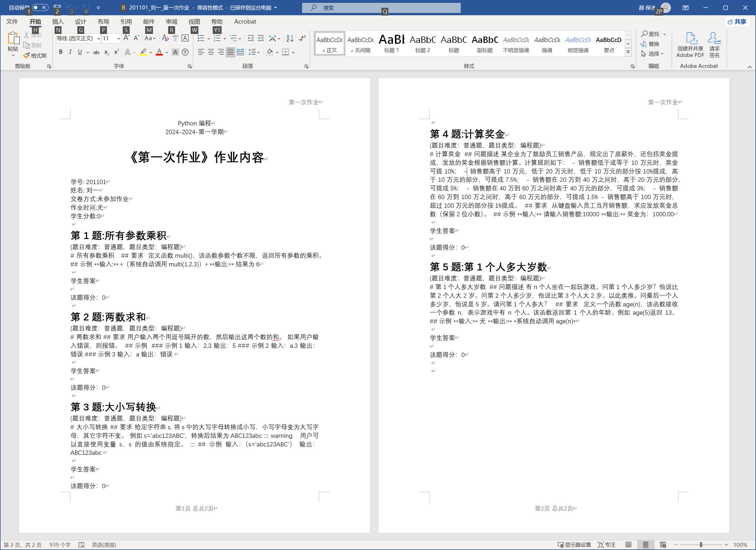The image size is (756, 550).
Task: Open the File tab
Action: [12, 21]
